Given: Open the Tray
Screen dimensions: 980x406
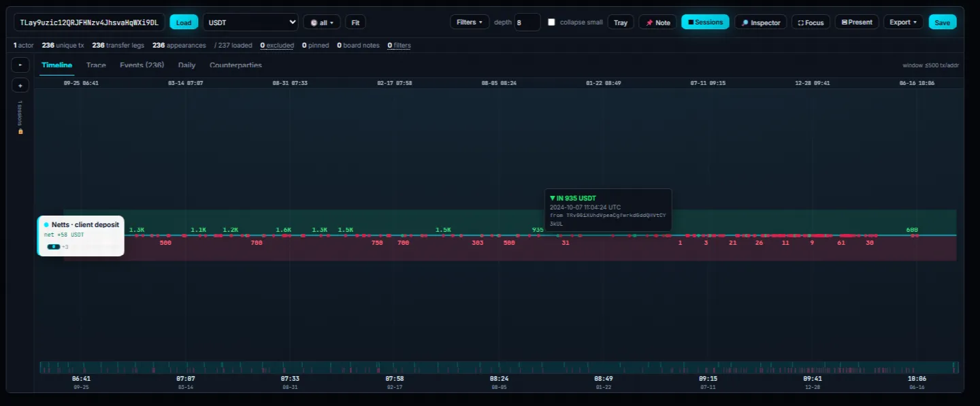Looking at the screenshot, I should point(621,22).
